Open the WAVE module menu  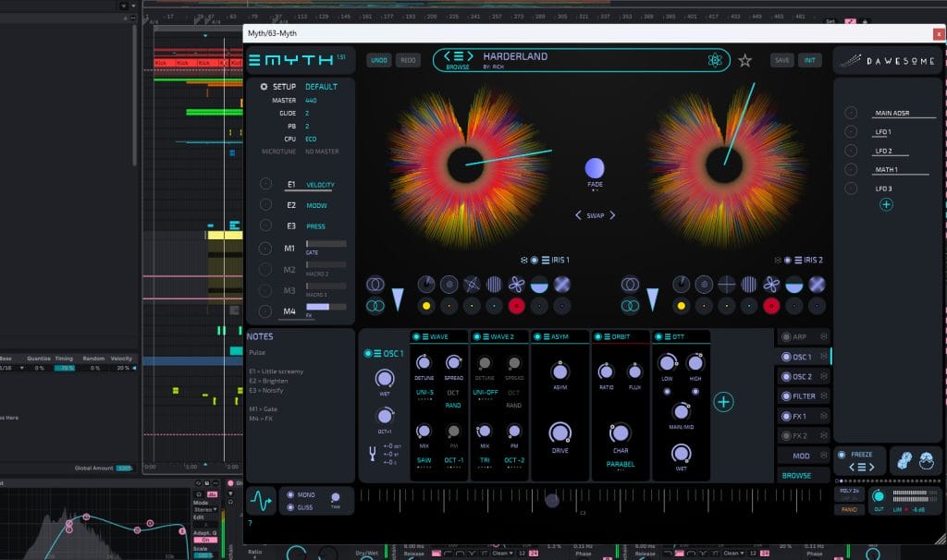pyautogui.click(x=424, y=337)
